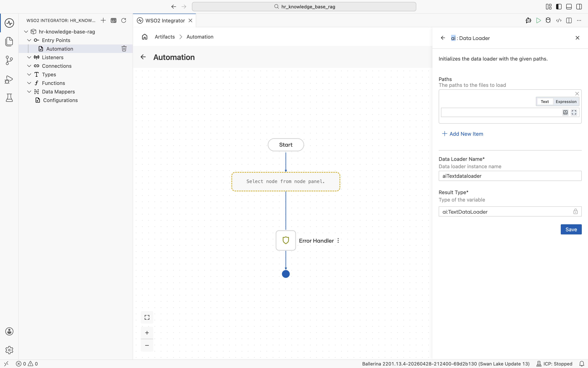Image resolution: width=588 pixels, height=368 pixels.
Task: Edit the Data Loader Name field
Action: pos(510,176)
